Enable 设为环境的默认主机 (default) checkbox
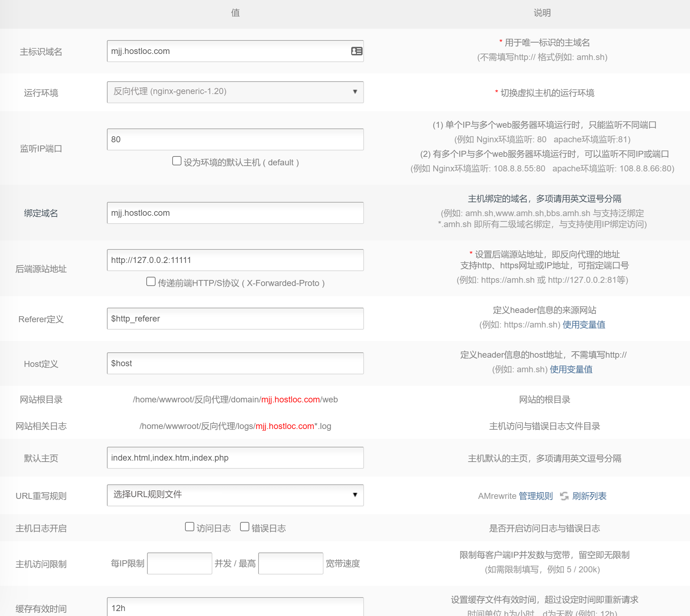This screenshot has height=616, width=690. [x=176, y=161]
